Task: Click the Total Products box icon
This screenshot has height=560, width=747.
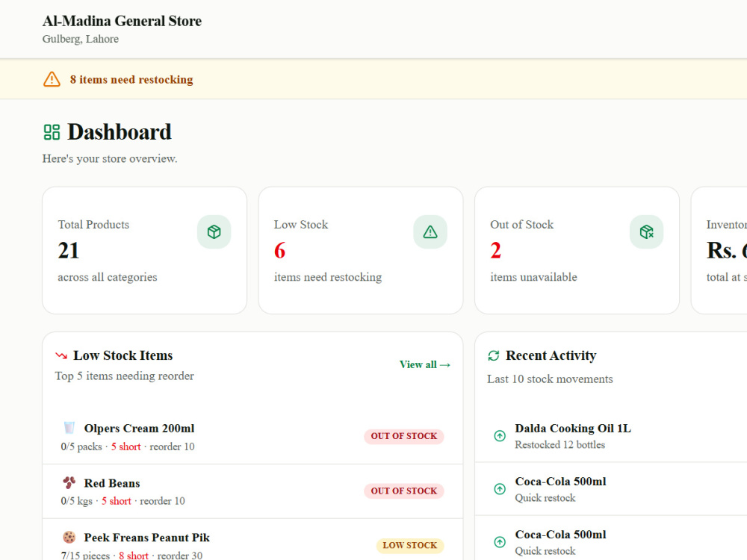Action: pyautogui.click(x=214, y=232)
